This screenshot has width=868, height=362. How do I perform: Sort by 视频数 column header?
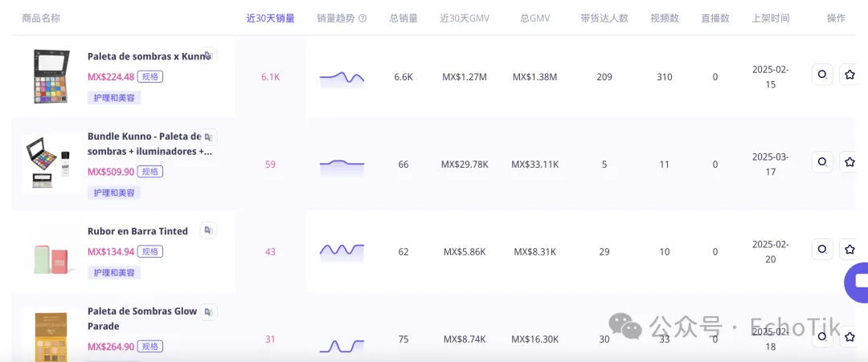665,18
